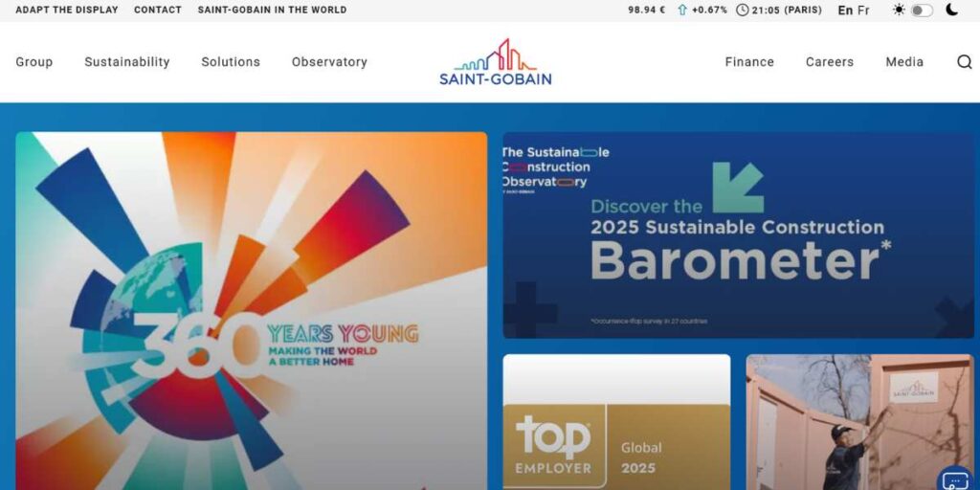Click the sun light-mode icon
The height and width of the screenshot is (490, 980).
coord(899,10)
